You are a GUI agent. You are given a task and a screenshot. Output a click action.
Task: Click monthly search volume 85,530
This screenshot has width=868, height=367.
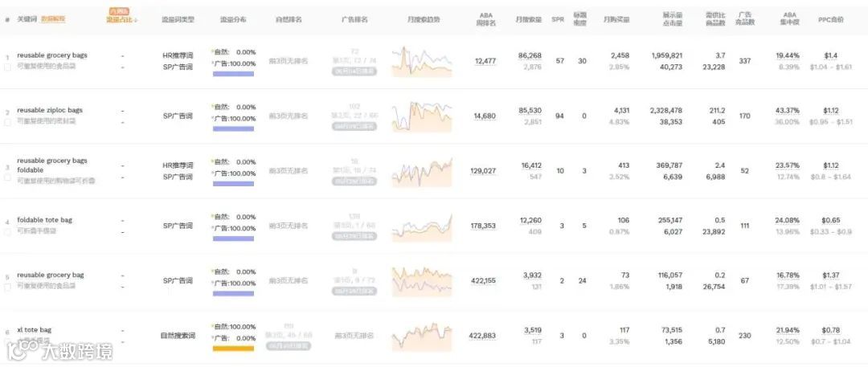click(530, 110)
